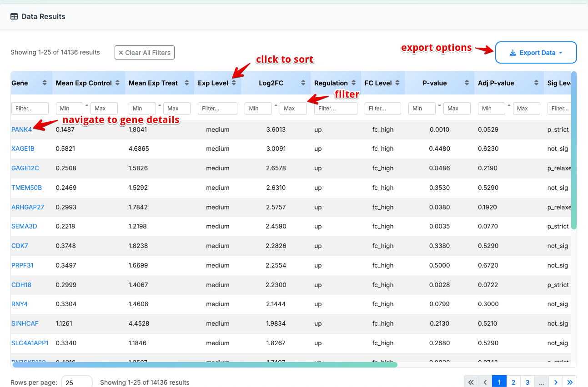This screenshot has width=588, height=387.
Task: Sort the FC Level column
Action: tap(397, 83)
